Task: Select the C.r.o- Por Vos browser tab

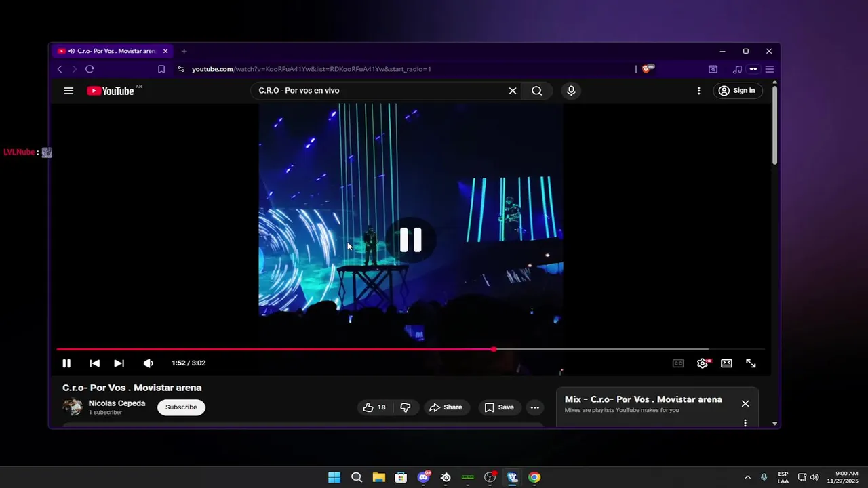Action: coord(113,51)
